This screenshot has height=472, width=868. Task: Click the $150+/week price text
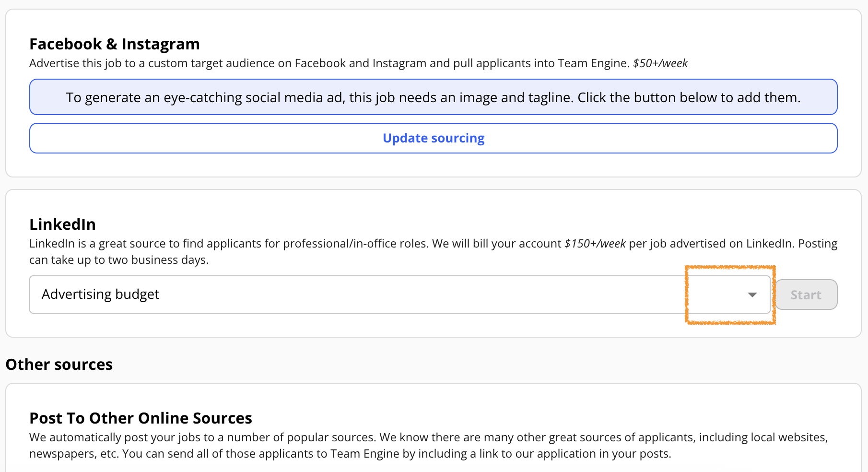[595, 244]
